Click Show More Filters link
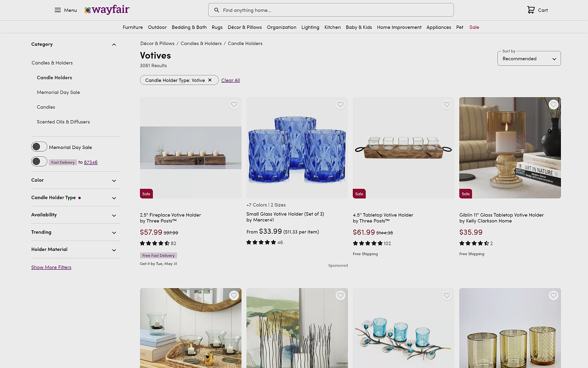Image resolution: width=588 pixels, height=368 pixels. [x=51, y=267]
